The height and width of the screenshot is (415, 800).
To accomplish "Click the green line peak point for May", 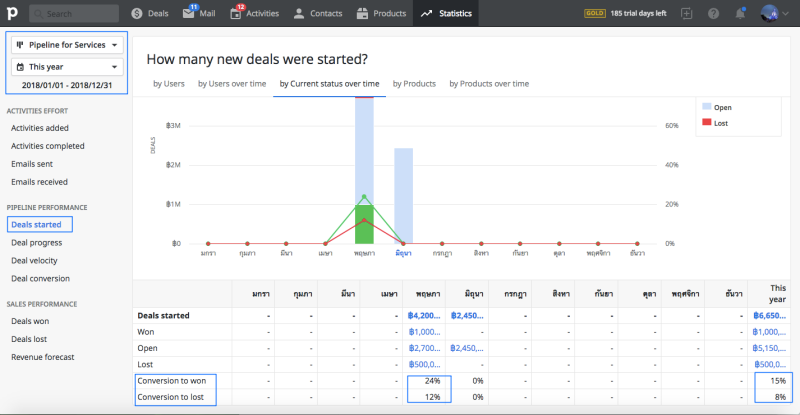I will (364, 196).
